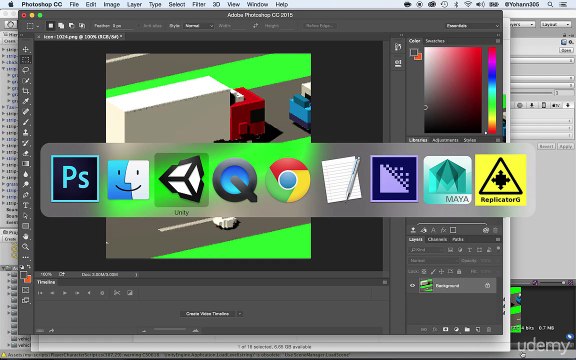
Task: Open the Paths tab
Action: tap(458, 240)
